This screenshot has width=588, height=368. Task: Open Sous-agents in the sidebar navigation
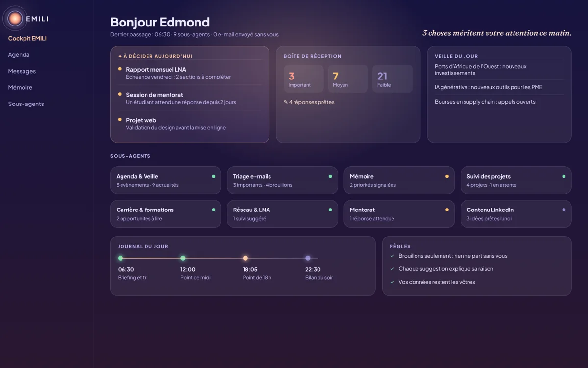pyautogui.click(x=26, y=104)
